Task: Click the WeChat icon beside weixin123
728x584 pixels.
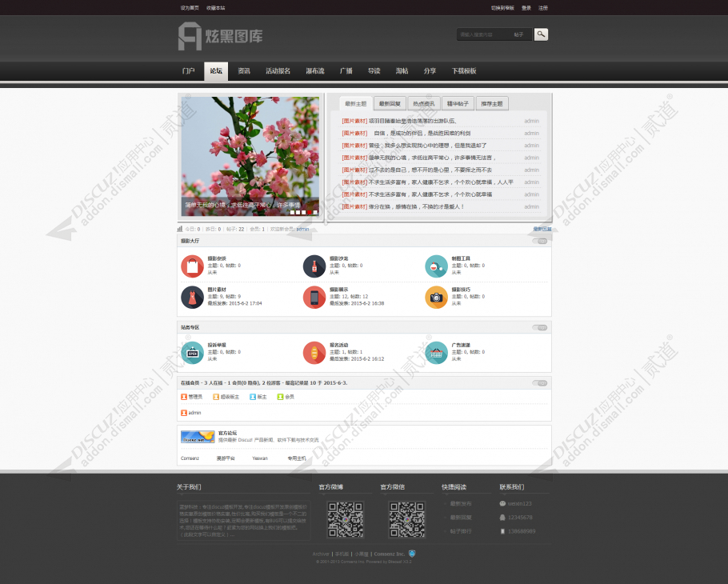Action: click(502, 504)
